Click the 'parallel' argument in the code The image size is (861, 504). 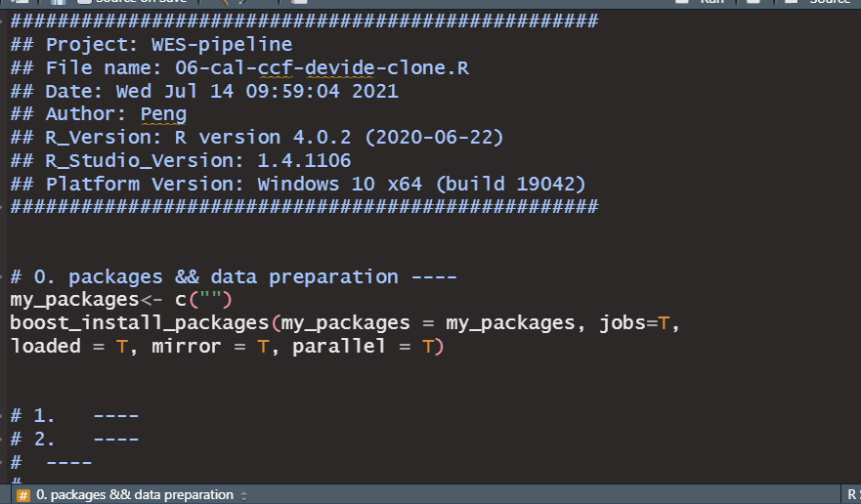pos(338,347)
